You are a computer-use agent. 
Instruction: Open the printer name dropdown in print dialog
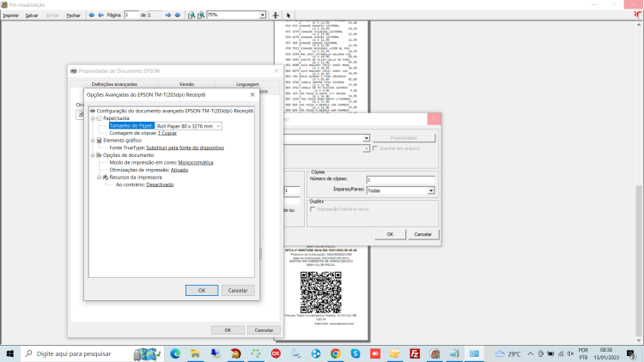[367, 138]
